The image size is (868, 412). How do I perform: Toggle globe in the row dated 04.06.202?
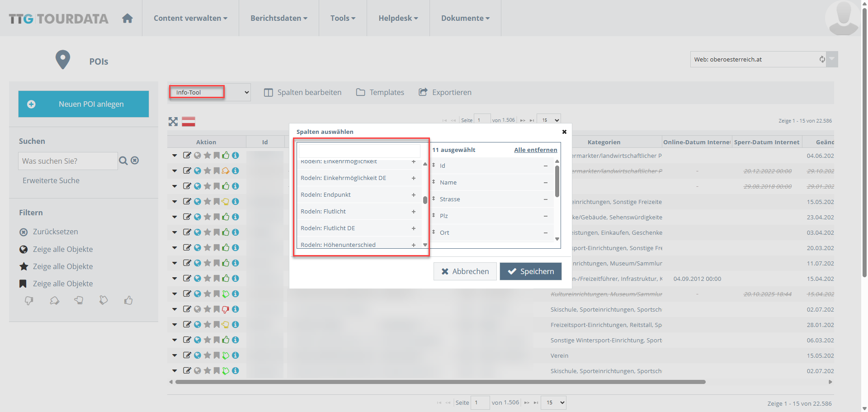point(198,155)
